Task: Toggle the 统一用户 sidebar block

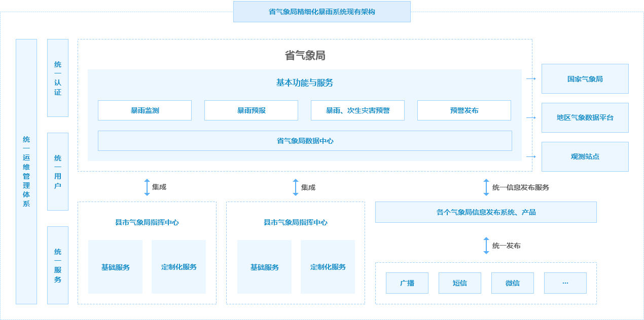Action: click(x=57, y=171)
